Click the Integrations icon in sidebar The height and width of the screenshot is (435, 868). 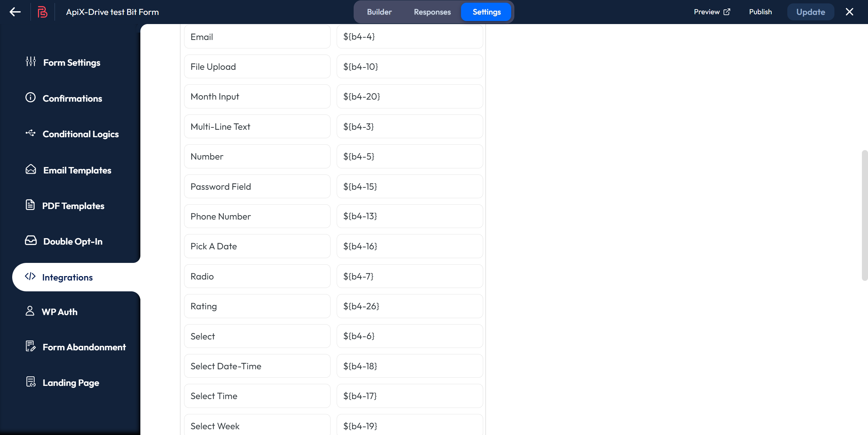click(x=31, y=276)
